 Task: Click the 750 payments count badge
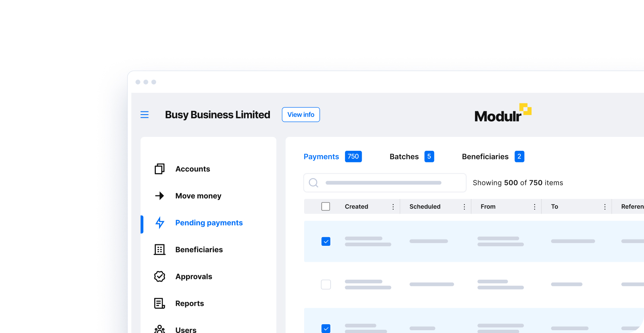(x=353, y=156)
